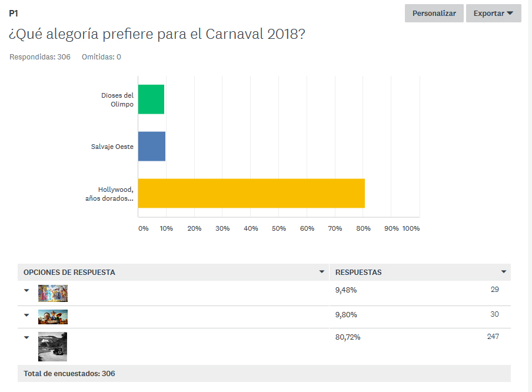The height and width of the screenshot is (392, 532).
Task: Open the Opciones de Respuesta column dropdown arrow
Action: point(321,272)
